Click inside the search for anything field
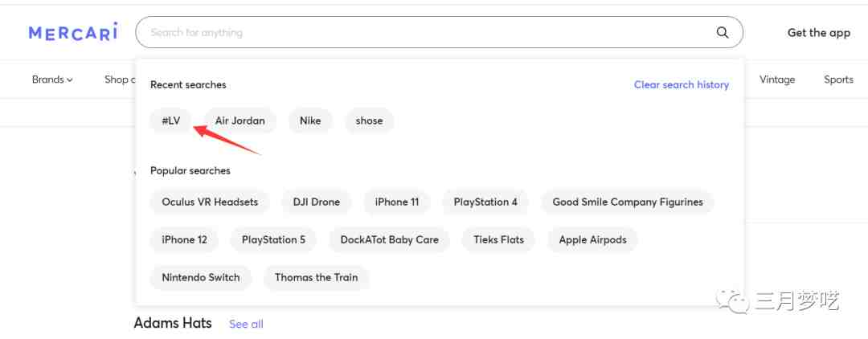Image resolution: width=868 pixels, height=339 pixels. pos(426,33)
